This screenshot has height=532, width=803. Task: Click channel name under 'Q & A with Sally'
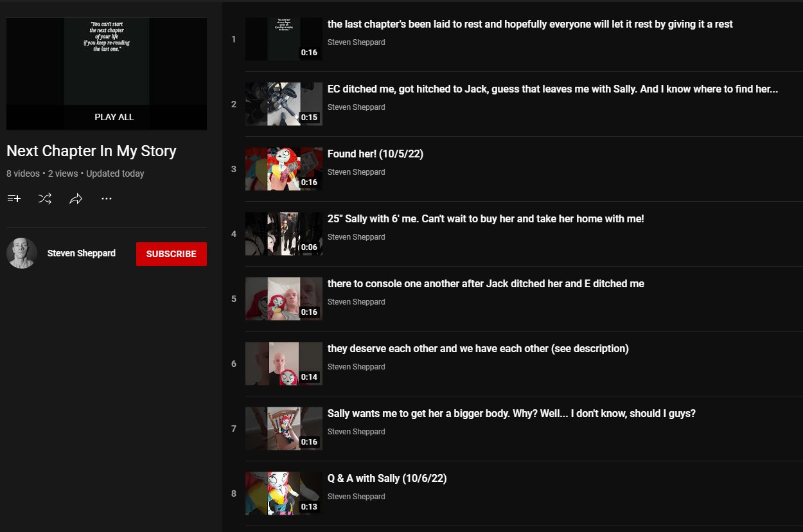click(356, 497)
